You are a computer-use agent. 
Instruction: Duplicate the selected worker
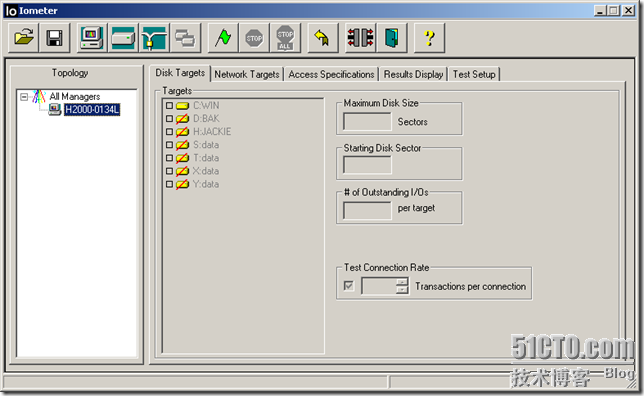pos(185,38)
